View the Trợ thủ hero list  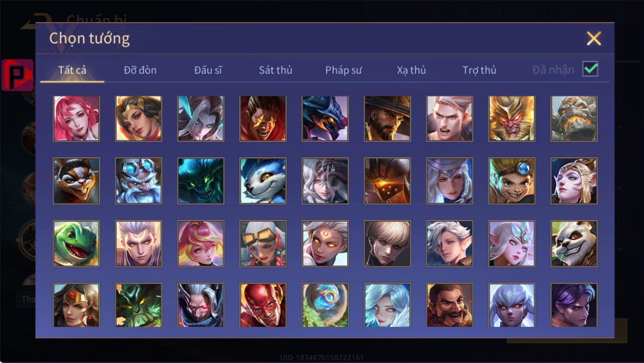479,70
